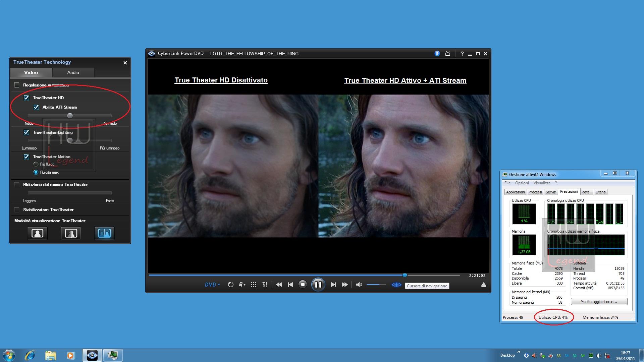644x362 pixels.
Task: Select the Fluidità max radio option
Action: point(36,172)
